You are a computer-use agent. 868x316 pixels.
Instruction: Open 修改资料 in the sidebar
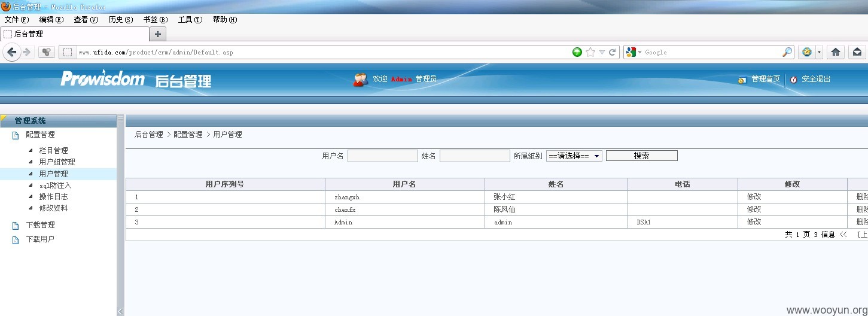coord(54,208)
